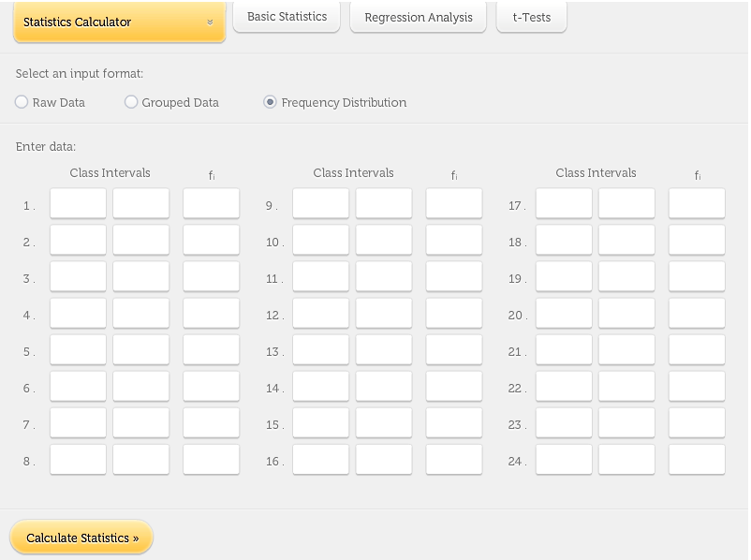
Task: Focus row 16 upper class interval field
Action: (384, 460)
